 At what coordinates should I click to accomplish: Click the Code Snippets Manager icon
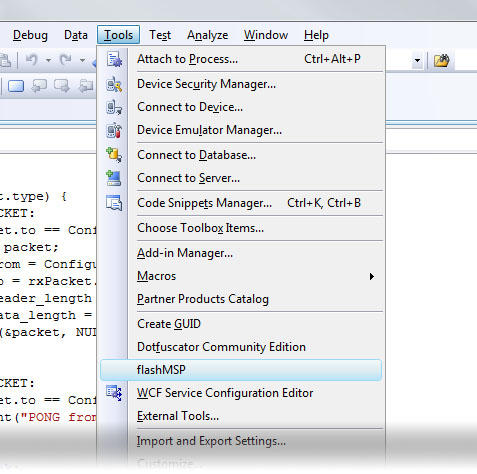click(x=114, y=203)
